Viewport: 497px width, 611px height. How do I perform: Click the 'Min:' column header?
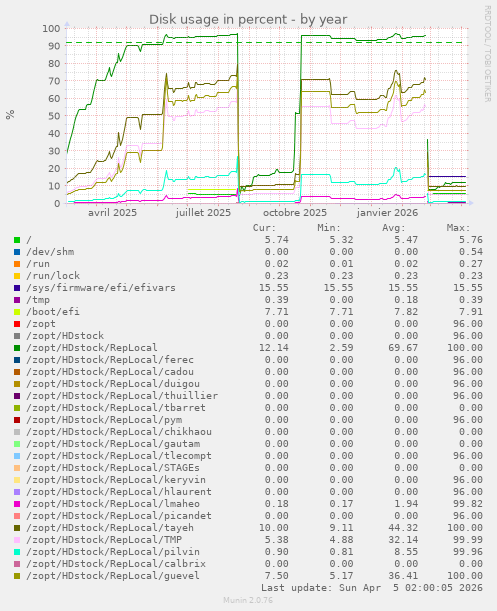tap(329, 228)
